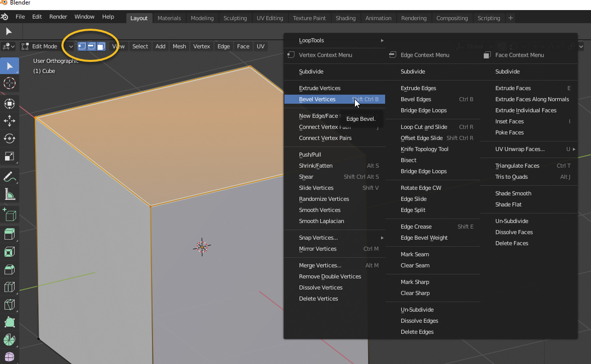This screenshot has width=591, height=364.
Task: Select the Annotate tool
Action: 9,176
